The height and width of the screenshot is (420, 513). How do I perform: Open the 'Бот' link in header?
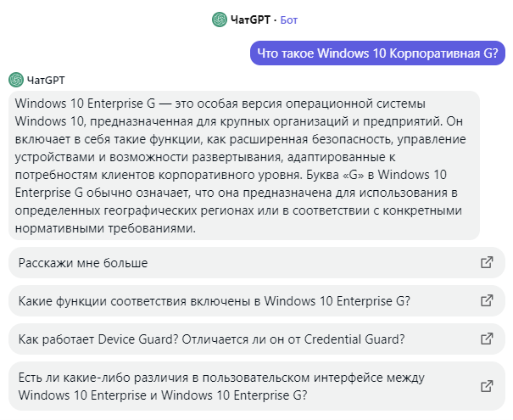(x=289, y=20)
